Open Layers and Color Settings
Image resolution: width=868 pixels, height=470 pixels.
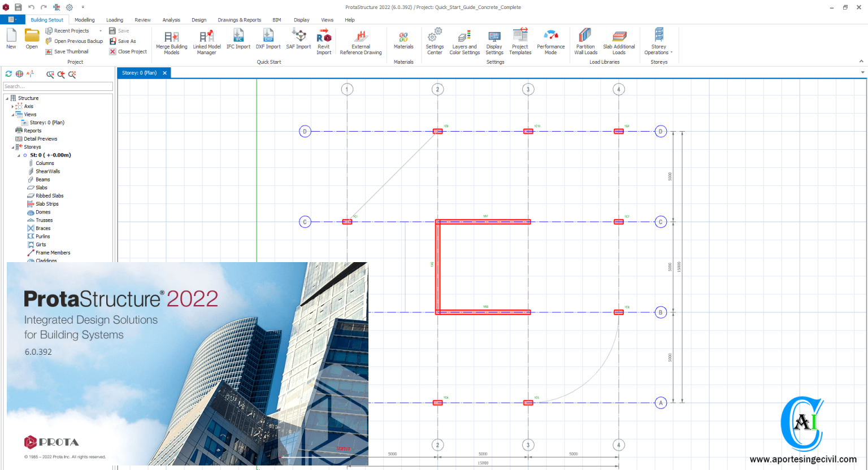(x=464, y=40)
